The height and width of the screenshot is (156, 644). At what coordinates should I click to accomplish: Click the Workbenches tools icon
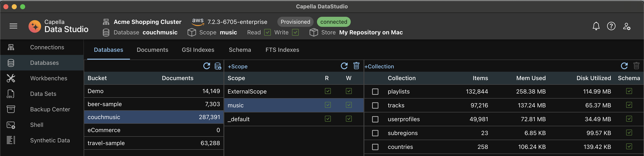point(11,78)
